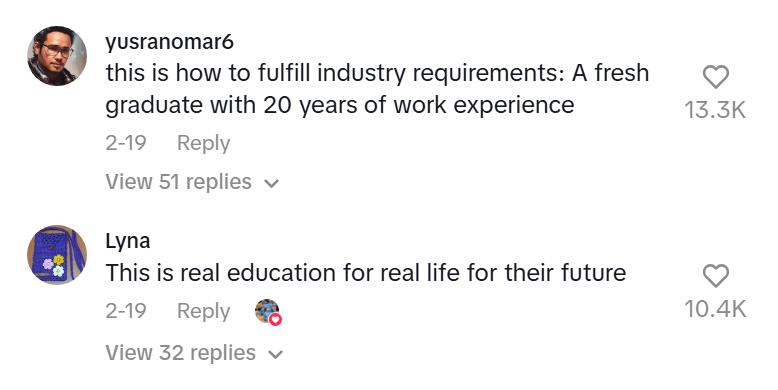This screenshot has width=778, height=390.
Task: Reply to yusranomar6's comment
Action: (x=203, y=143)
